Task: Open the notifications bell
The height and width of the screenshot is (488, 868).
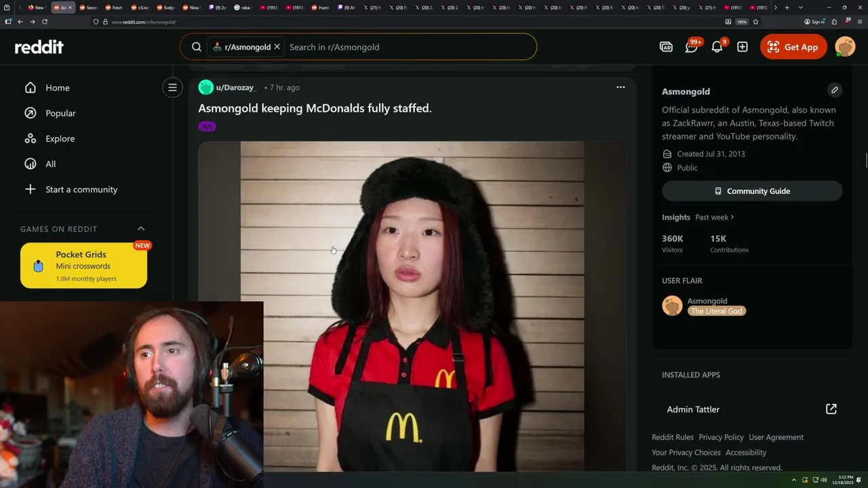Action: pos(717,47)
